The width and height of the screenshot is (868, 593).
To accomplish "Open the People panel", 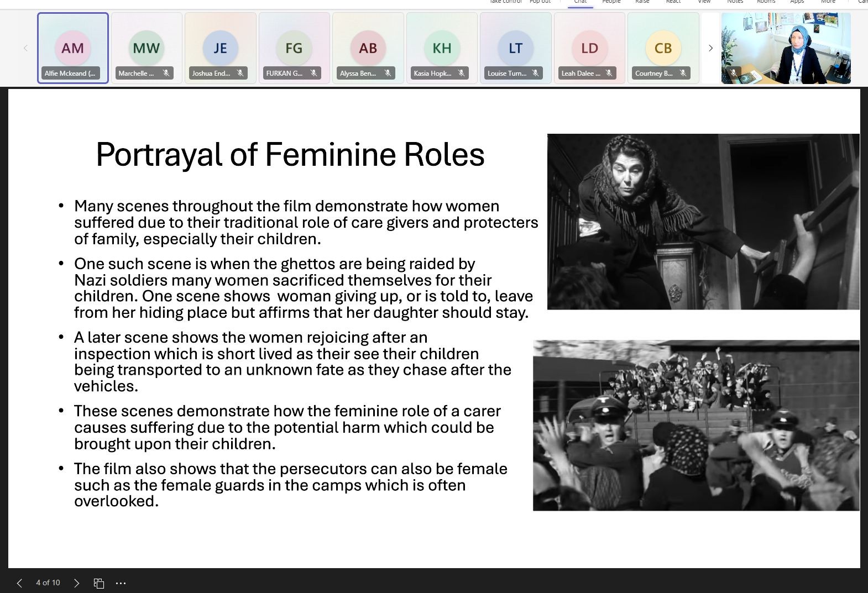I will (x=611, y=2).
